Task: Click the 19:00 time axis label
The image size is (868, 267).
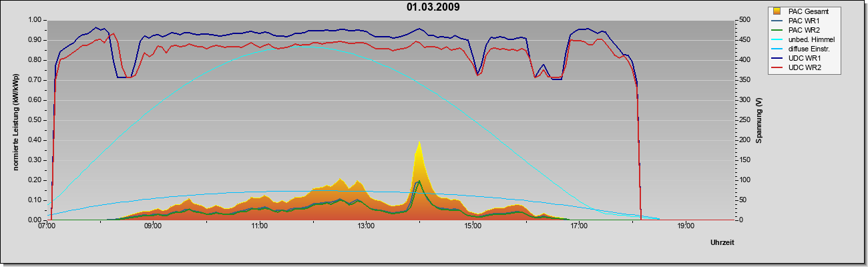Action: (686, 227)
